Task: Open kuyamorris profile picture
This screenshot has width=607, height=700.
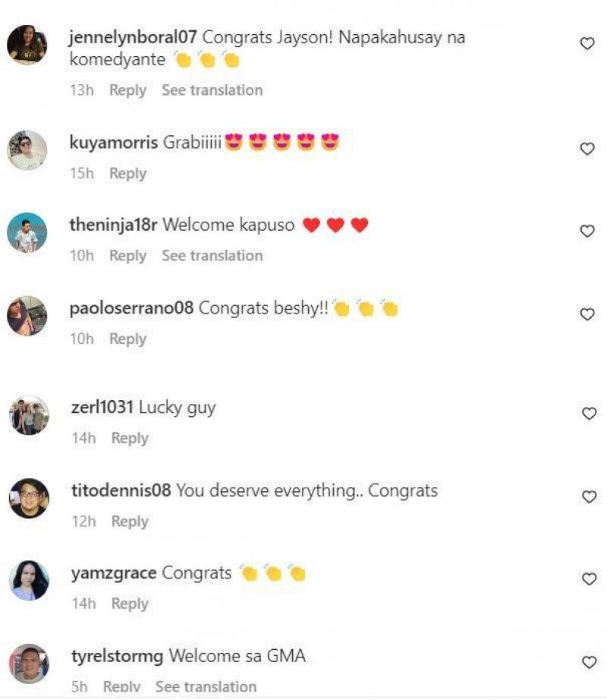Action: point(27,150)
